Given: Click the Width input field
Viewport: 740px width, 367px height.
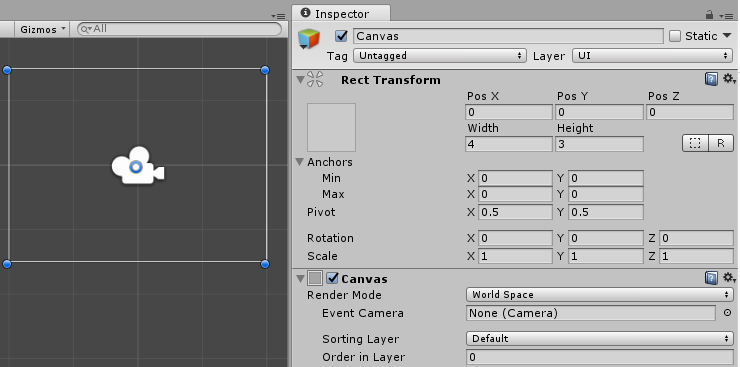Looking at the screenshot, I should 509,144.
